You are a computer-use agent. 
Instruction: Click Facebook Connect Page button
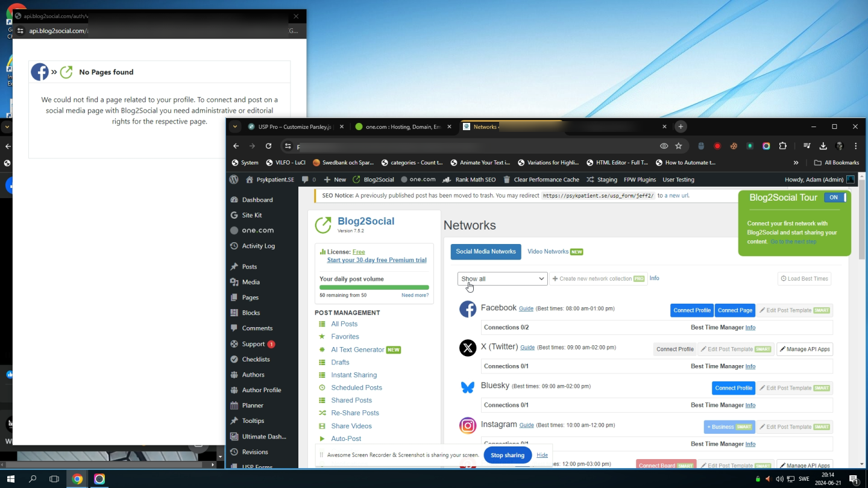735,310
